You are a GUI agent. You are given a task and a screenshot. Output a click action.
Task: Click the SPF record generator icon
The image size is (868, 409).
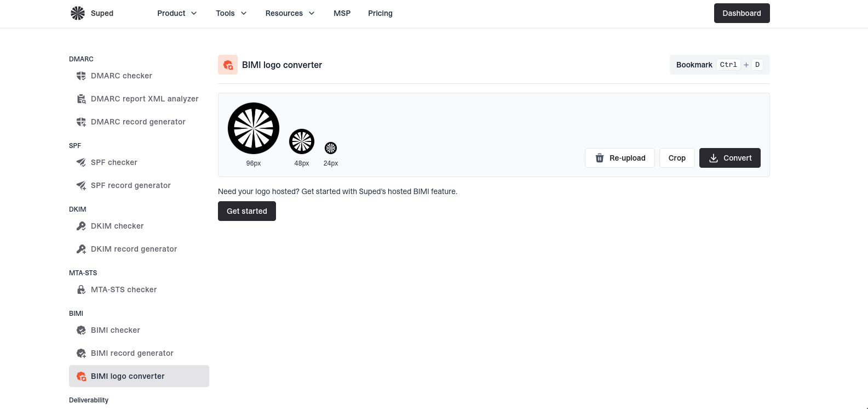(x=81, y=185)
